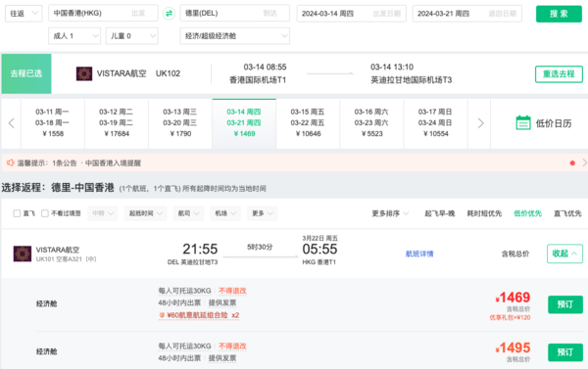Screen dimensions: 588x369
Task: Open the 更多 filter dropdown
Action: coord(262,213)
